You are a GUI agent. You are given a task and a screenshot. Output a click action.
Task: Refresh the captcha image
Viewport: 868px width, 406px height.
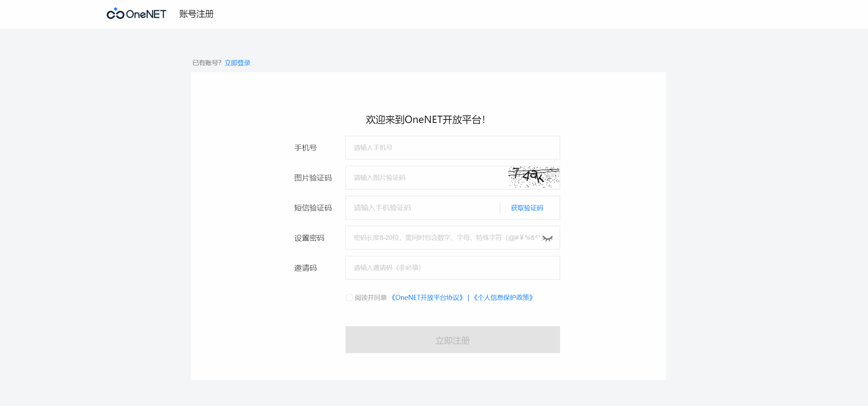[x=534, y=177]
